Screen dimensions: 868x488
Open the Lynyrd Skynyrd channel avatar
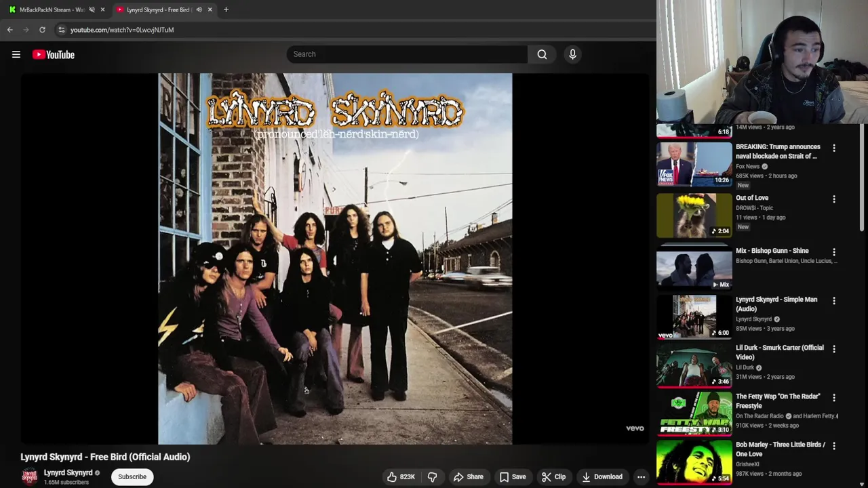click(29, 476)
